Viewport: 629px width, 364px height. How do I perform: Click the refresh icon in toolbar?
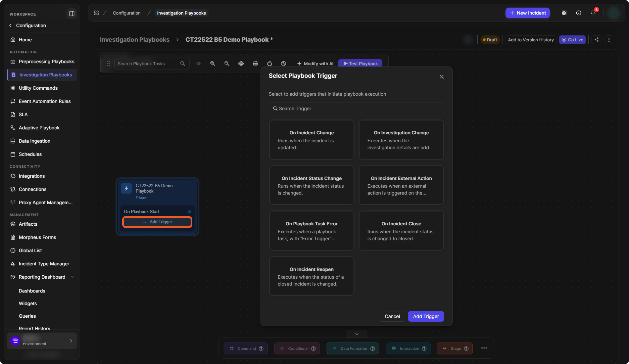coord(269,64)
